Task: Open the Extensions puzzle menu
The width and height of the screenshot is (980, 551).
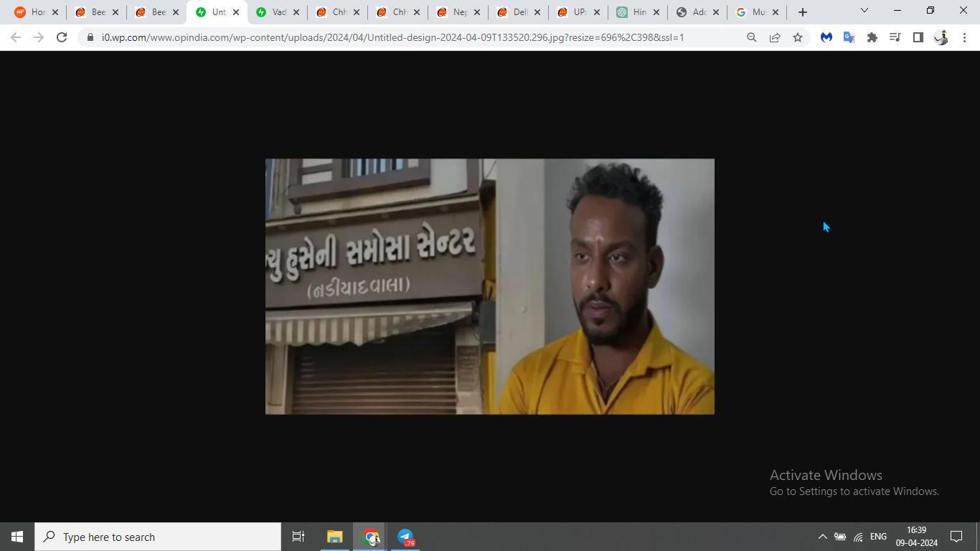Action: coord(872,37)
